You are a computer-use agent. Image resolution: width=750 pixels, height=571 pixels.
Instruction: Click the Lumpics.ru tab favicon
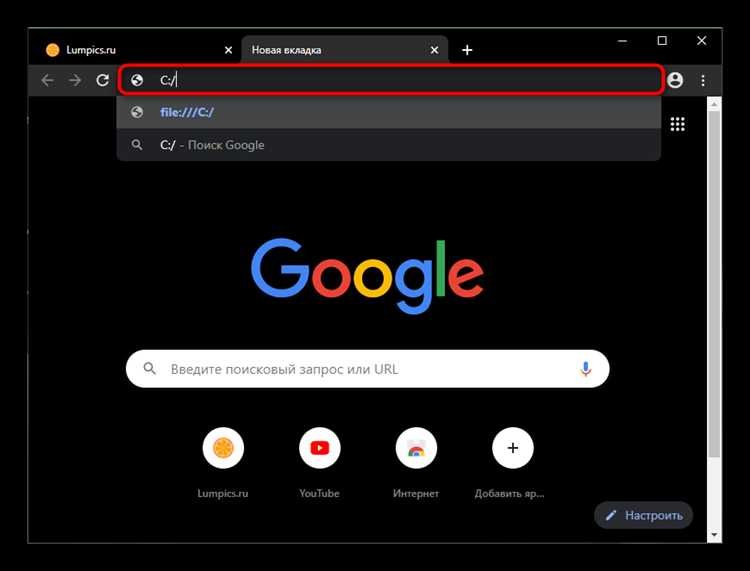[x=53, y=50]
